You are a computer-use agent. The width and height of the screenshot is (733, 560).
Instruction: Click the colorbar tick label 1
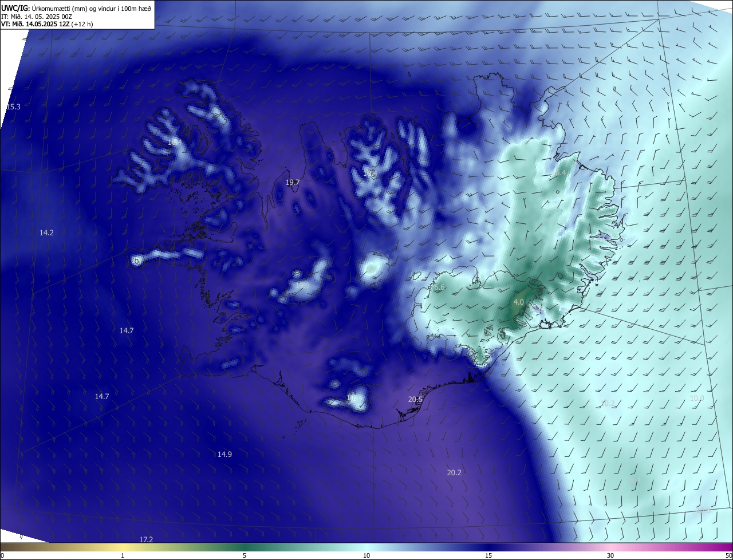123,555
